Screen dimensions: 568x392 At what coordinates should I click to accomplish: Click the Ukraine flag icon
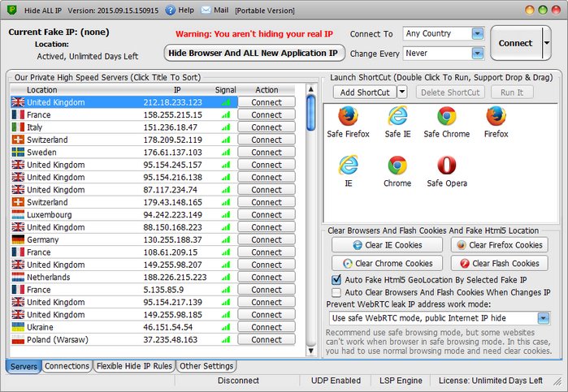(x=18, y=327)
